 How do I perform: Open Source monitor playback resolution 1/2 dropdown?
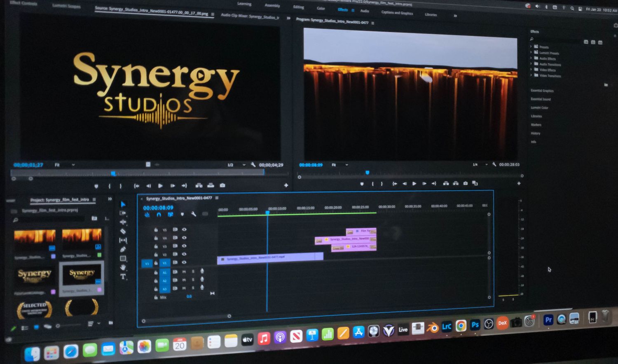pos(236,165)
